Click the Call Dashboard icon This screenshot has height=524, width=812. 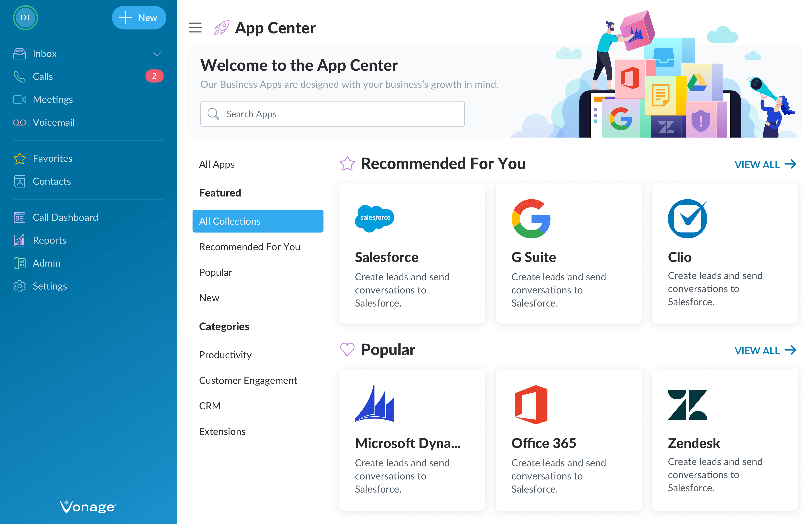(20, 217)
